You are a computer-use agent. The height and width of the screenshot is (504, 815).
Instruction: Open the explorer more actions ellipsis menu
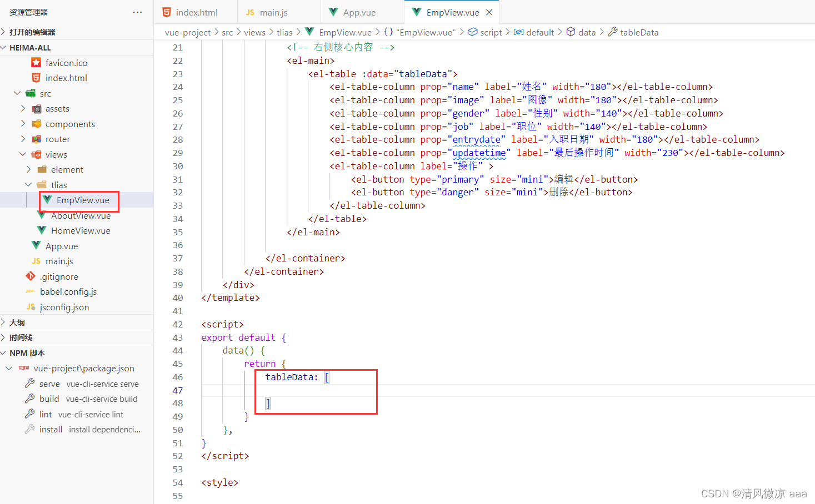pyautogui.click(x=137, y=12)
